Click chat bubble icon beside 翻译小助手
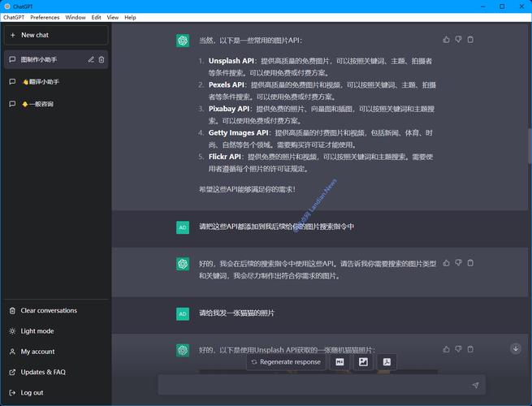Screen dimensions: 532x406 coord(12,82)
